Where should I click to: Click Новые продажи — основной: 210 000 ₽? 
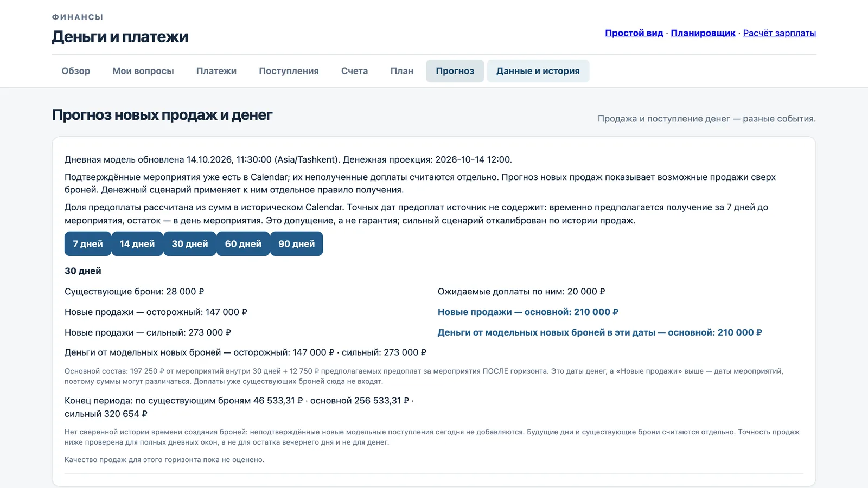coord(528,312)
